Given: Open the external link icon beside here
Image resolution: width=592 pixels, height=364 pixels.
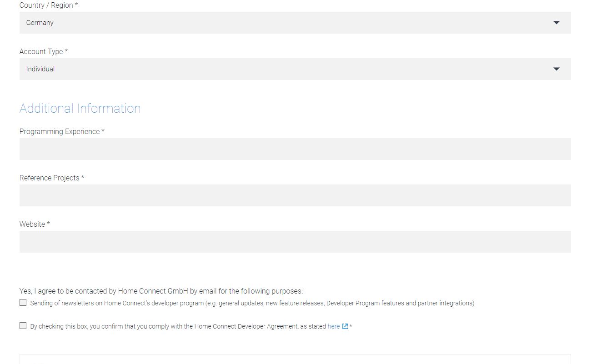Looking at the screenshot, I should pyautogui.click(x=345, y=326).
